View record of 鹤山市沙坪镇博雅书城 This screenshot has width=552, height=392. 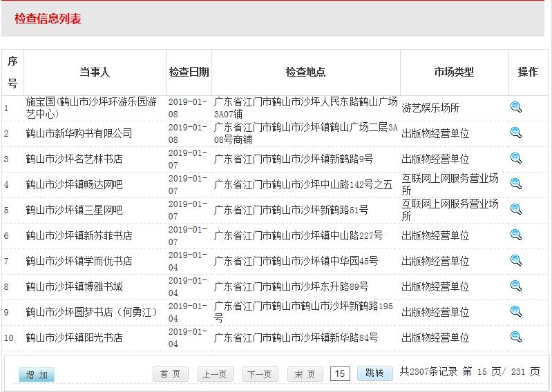tap(515, 286)
